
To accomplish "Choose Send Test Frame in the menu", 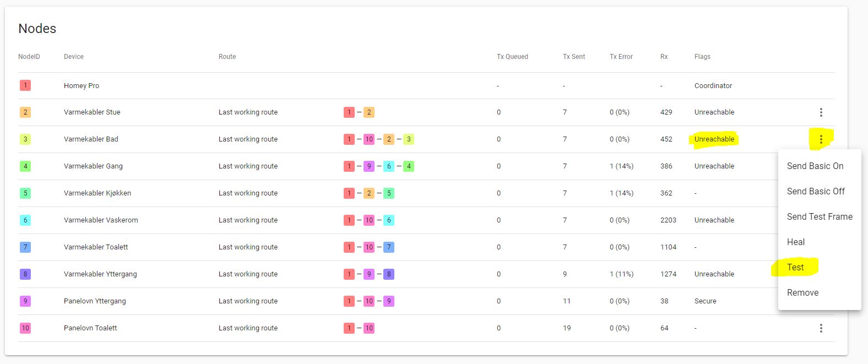I will pos(820,217).
